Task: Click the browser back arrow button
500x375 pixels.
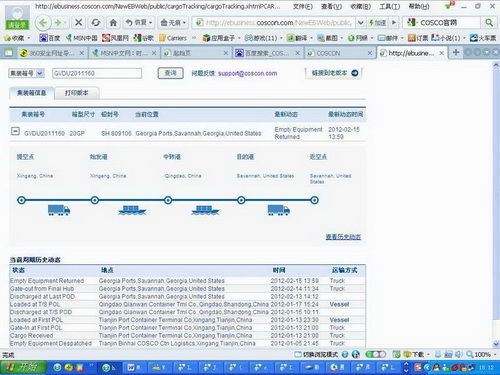Action: coord(43,23)
